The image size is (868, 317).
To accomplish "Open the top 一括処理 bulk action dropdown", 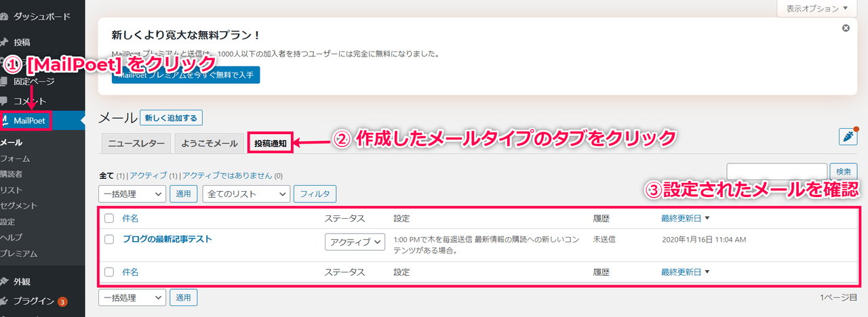I will (x=132, y=194).
